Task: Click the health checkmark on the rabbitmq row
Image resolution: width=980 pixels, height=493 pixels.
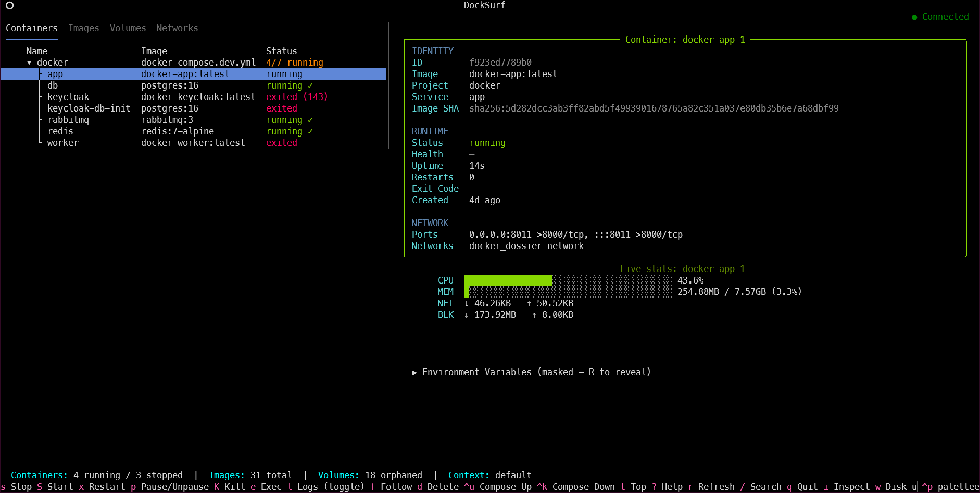Action: tap(310, 120)
